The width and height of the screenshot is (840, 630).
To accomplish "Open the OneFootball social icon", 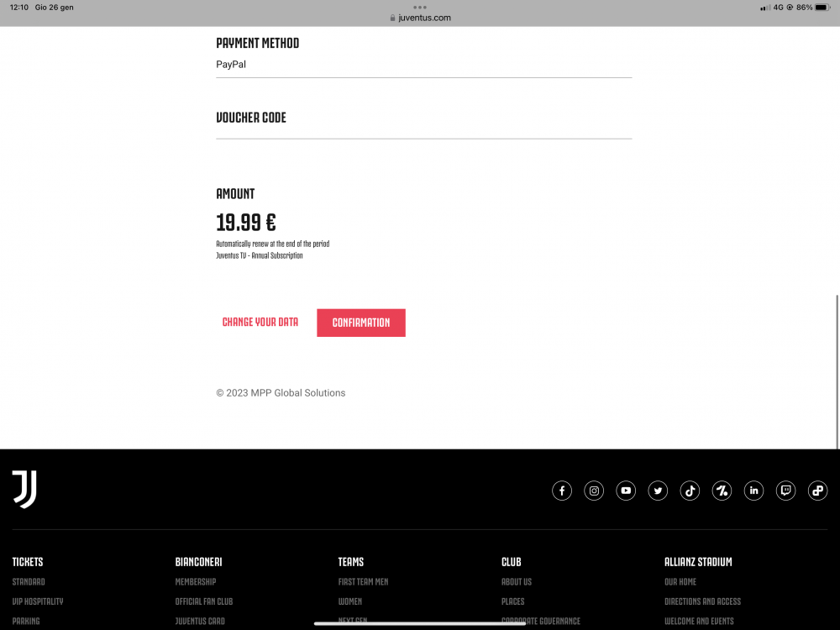I will pyautogui.click(x=722, y=491).
